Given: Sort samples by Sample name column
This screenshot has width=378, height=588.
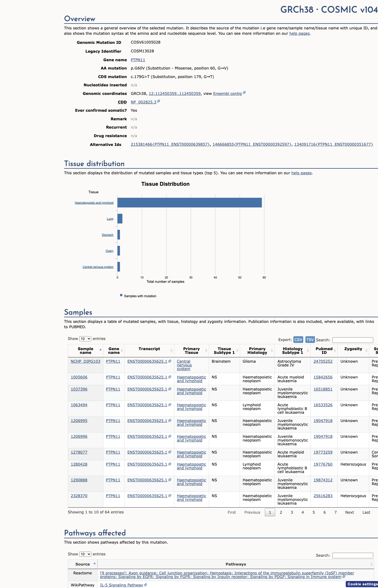Looking at the screenshot, I should tap(85, 351).
